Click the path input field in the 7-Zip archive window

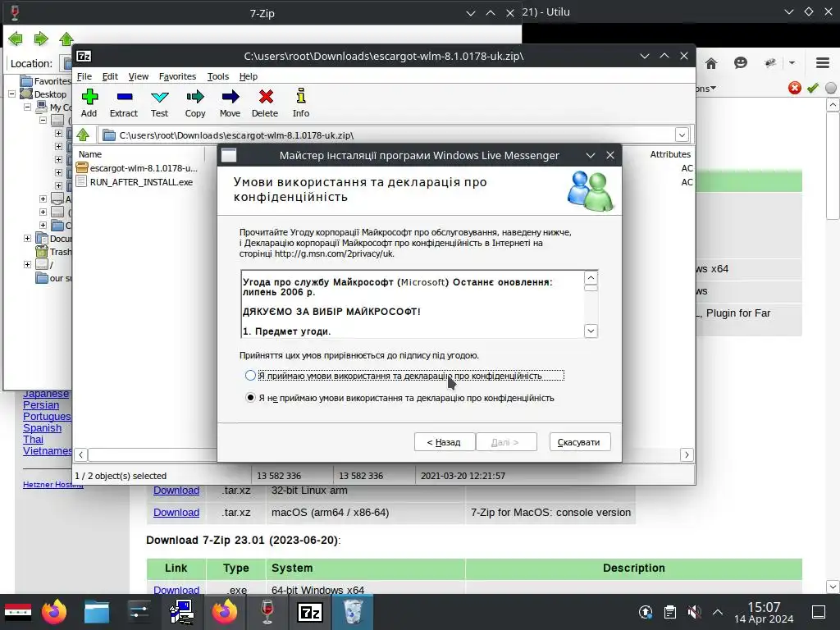click(388, 135)
